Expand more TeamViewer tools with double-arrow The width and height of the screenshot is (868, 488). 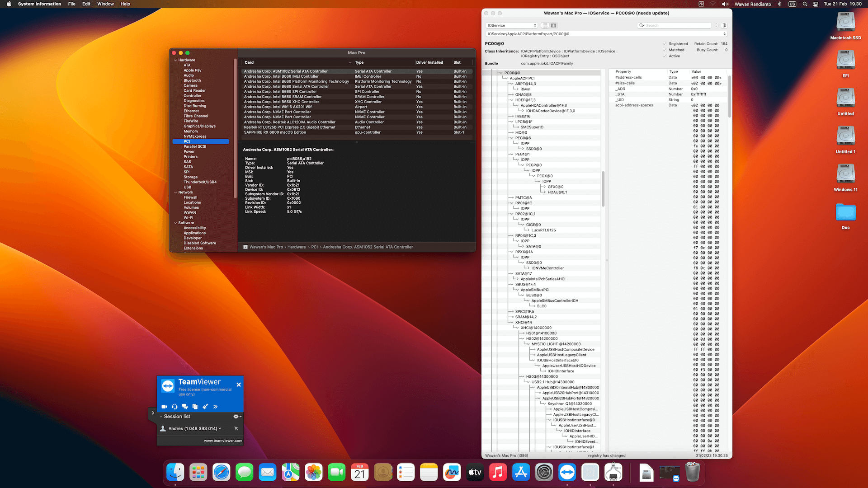tap(215, 407)
